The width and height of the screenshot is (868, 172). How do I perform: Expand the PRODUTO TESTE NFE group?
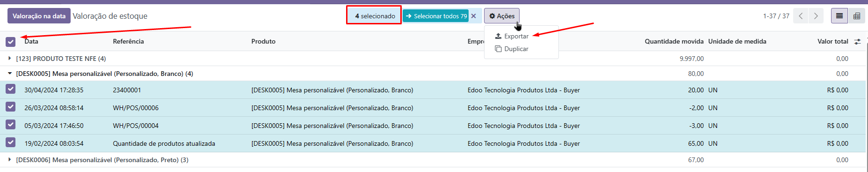pyautogui.click(x=61, y=59)
